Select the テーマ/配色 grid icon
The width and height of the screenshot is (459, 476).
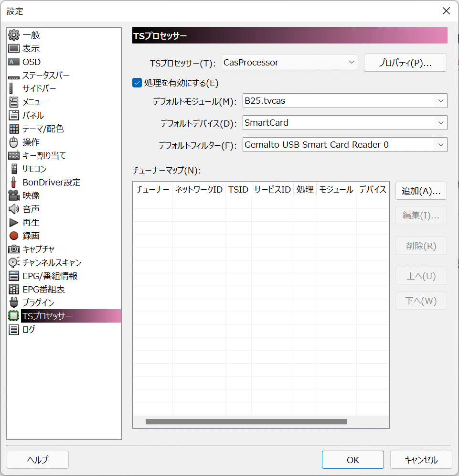pyautogui.click(x=14, y=129)
